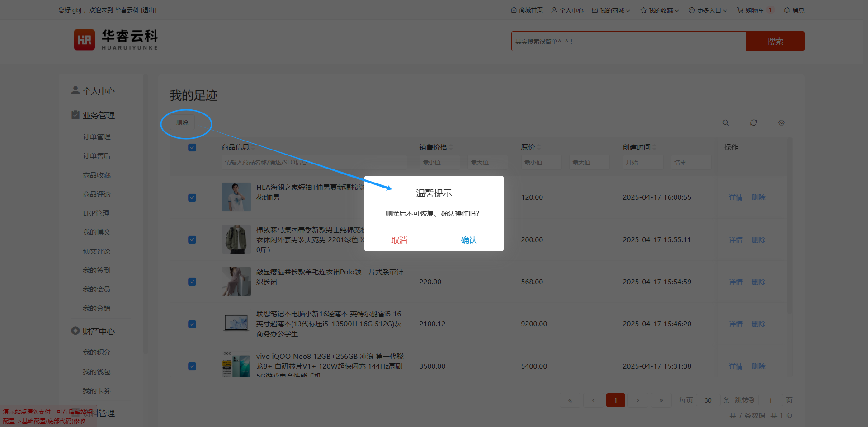The width and height of the screenshot is (868, 427).
Task: Open the shopping cart (购物车)
Action: tap(750, 10)
